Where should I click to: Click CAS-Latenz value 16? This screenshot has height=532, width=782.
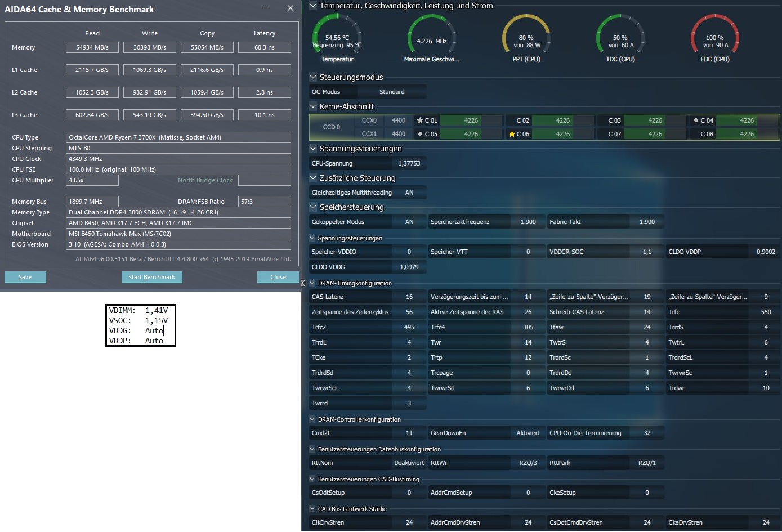click(x=409, y=297)
